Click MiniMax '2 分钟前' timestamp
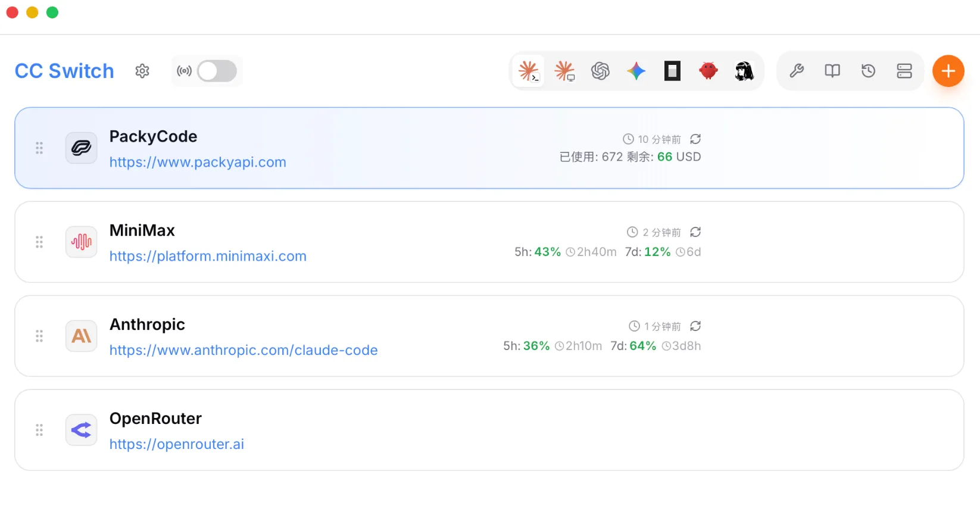Screen dimensions: 980x518 tap(661, 232)
